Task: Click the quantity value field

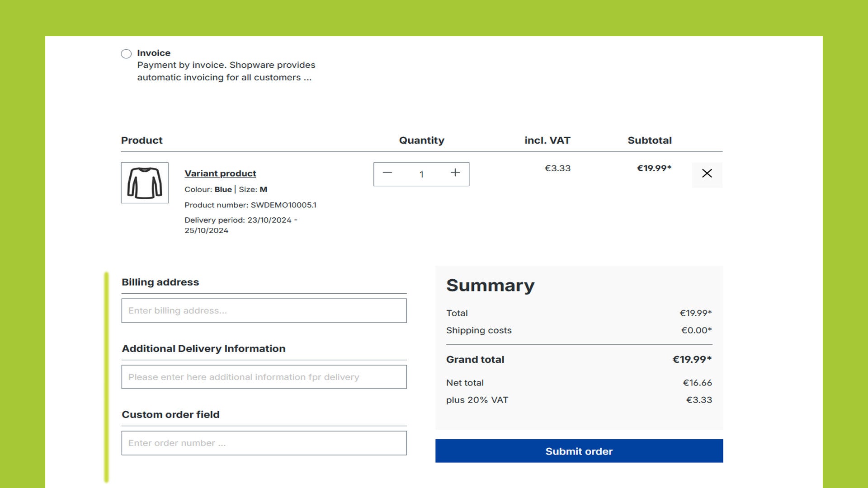Action: (421, 174)
